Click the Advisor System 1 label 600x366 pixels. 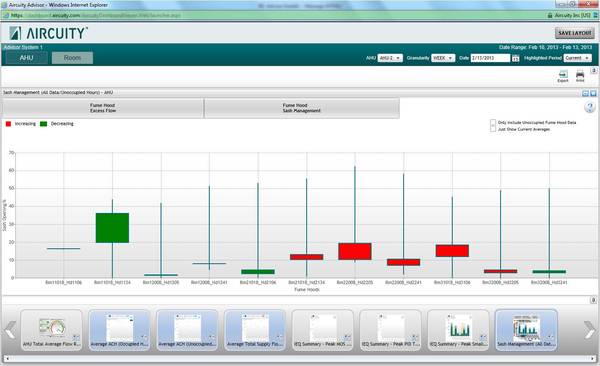23,47
